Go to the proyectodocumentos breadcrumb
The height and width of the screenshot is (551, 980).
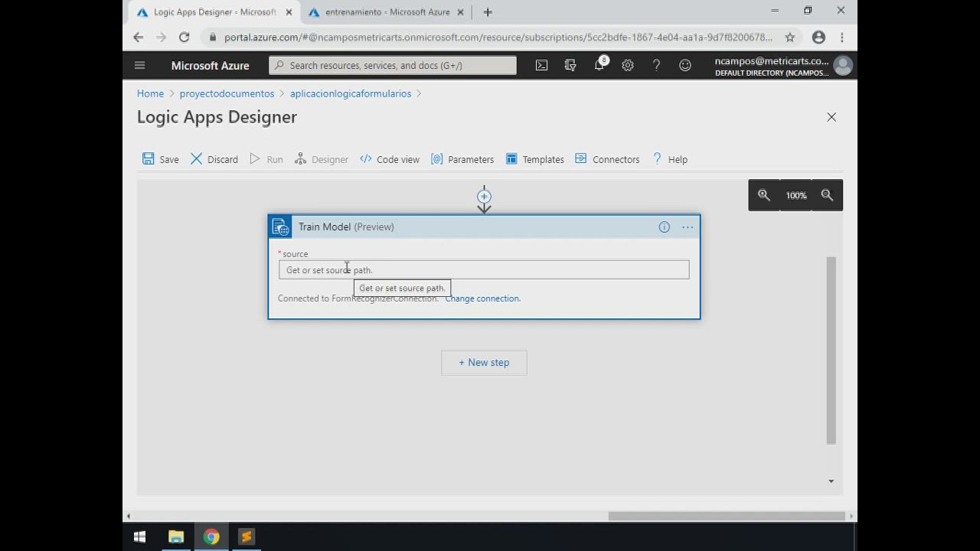(x=227, y=93)
